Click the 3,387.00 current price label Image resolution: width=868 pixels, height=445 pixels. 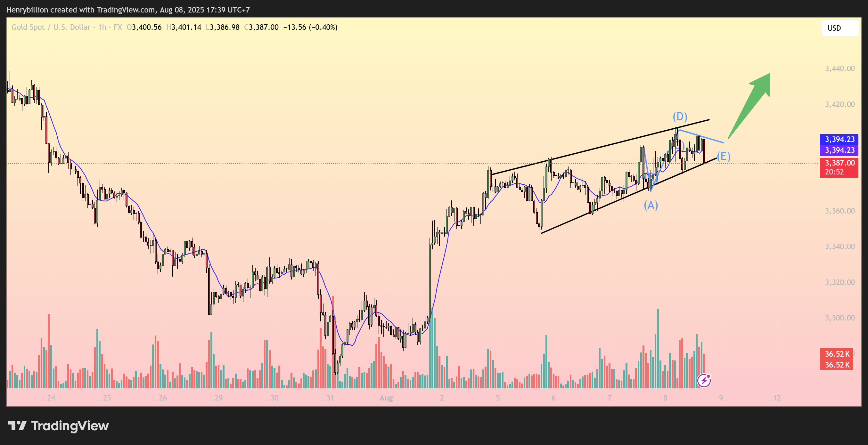tap(839, 163)
